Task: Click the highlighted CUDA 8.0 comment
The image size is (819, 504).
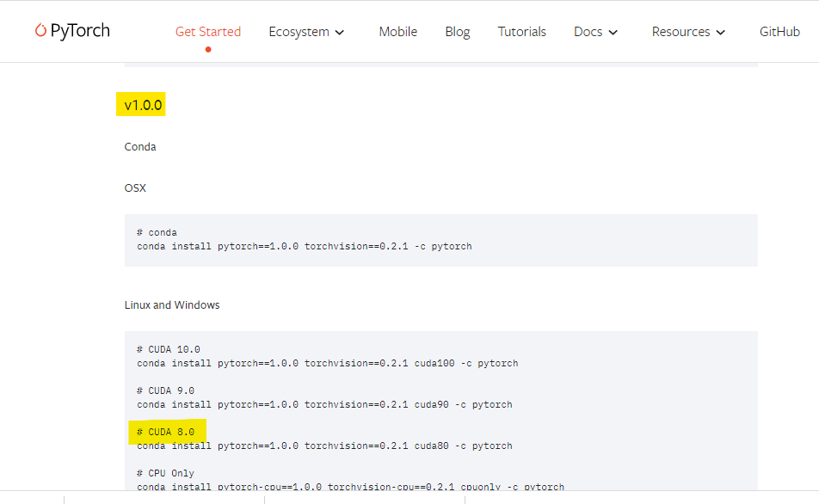Action: [x=166, y=431]
